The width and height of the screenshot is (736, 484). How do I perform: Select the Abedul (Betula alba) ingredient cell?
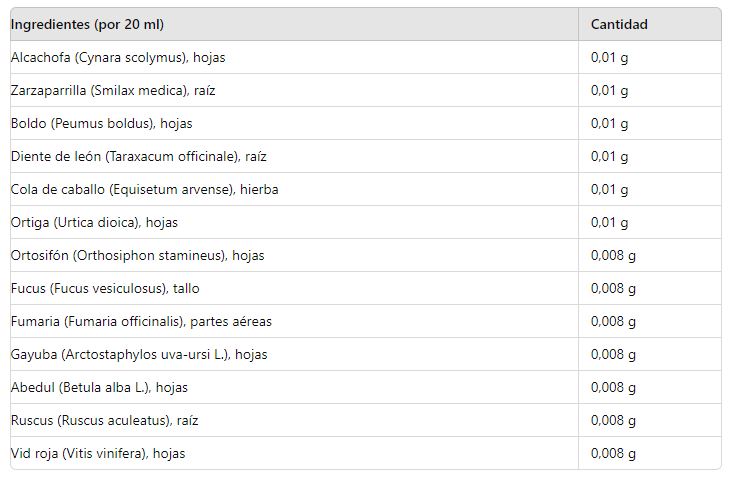(x=99, y=387)
